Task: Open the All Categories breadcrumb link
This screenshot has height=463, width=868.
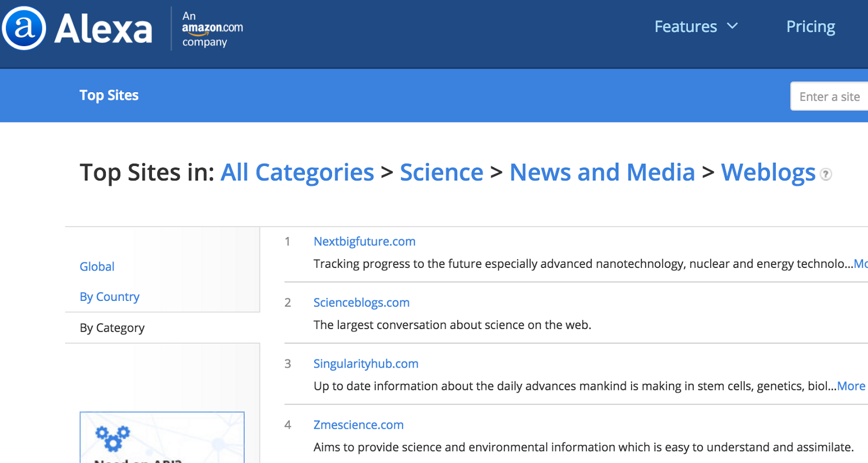Action: 296,172
